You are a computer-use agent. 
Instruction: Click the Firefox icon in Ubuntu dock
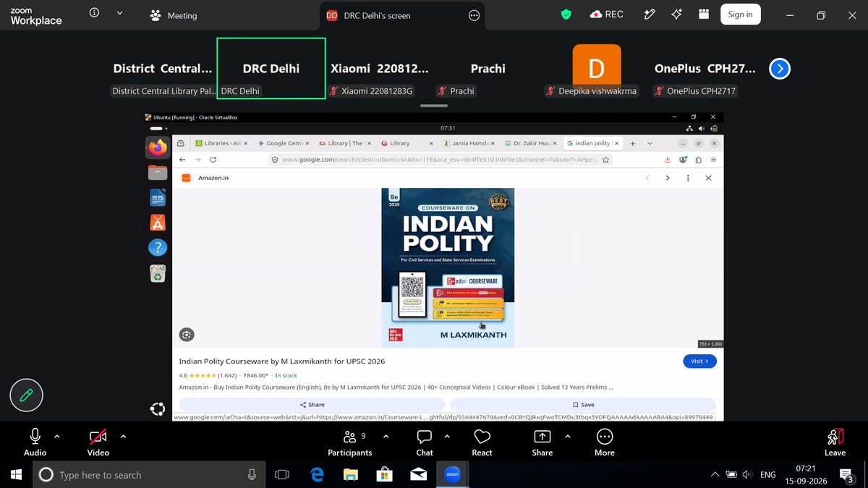158,147
